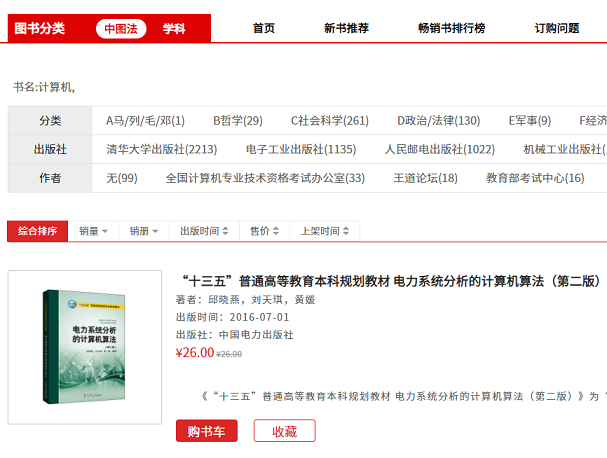607x458 pixels.
Task: Filter by author 王道论坛(18)
Action: click(x=425, y=178)
